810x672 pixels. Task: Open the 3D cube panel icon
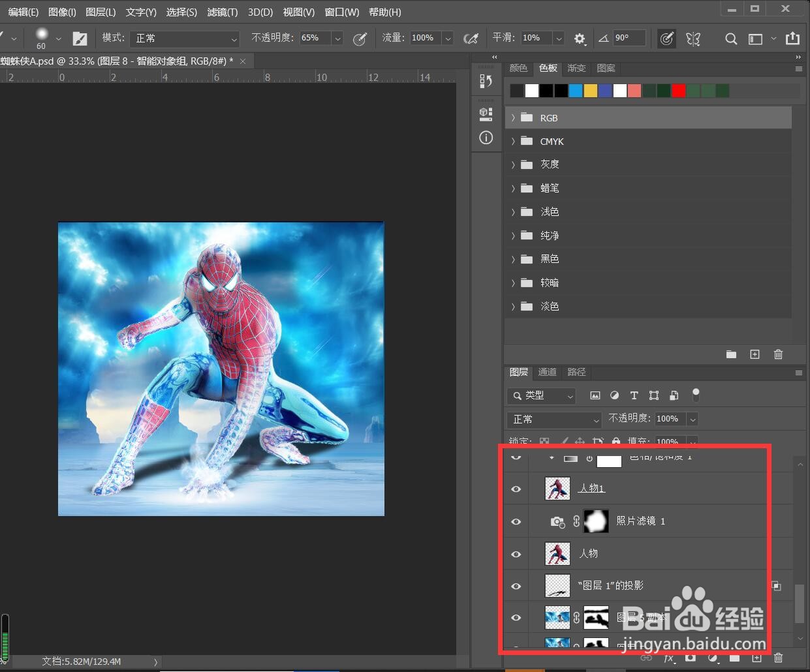pos(486,114)
